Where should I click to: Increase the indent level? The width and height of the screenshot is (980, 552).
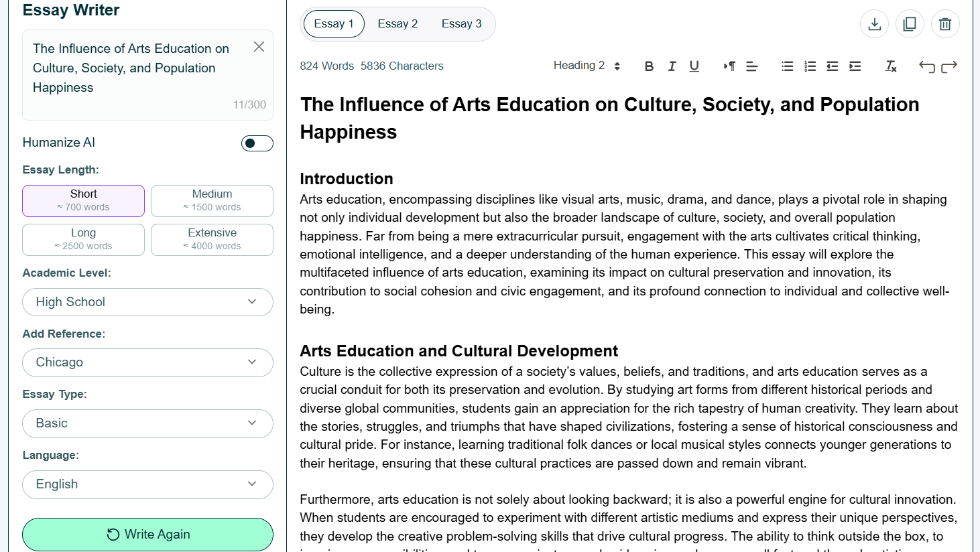coord(855,66)
